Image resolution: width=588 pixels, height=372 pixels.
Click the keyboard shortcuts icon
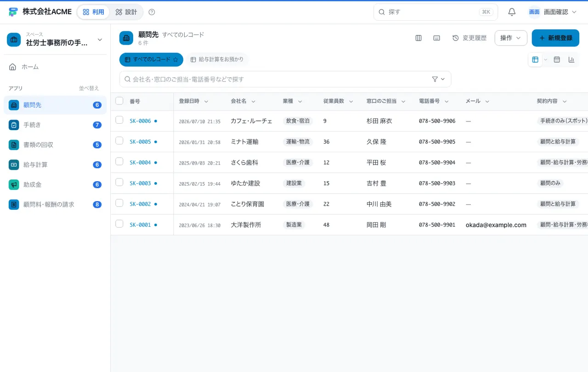tap(437, 38)
